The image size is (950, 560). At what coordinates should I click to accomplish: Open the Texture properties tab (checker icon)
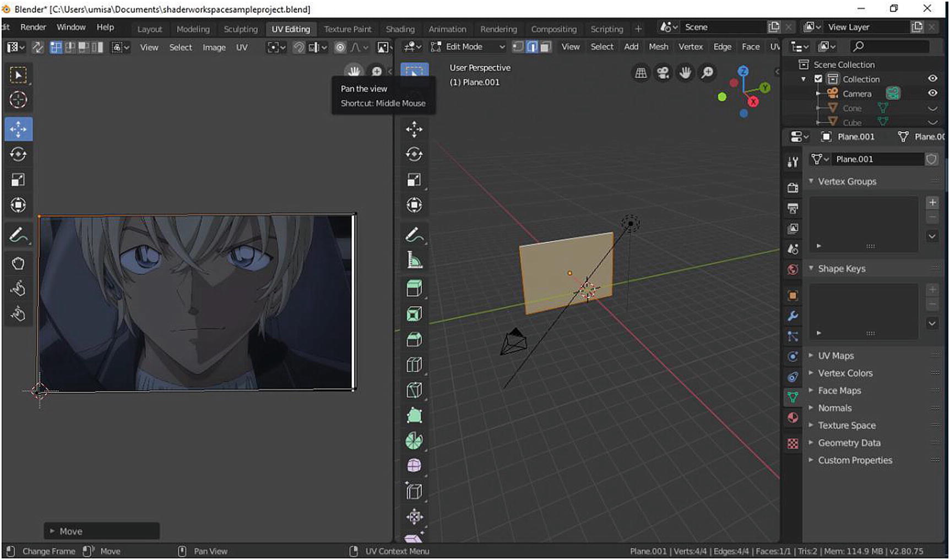point(792,443)
